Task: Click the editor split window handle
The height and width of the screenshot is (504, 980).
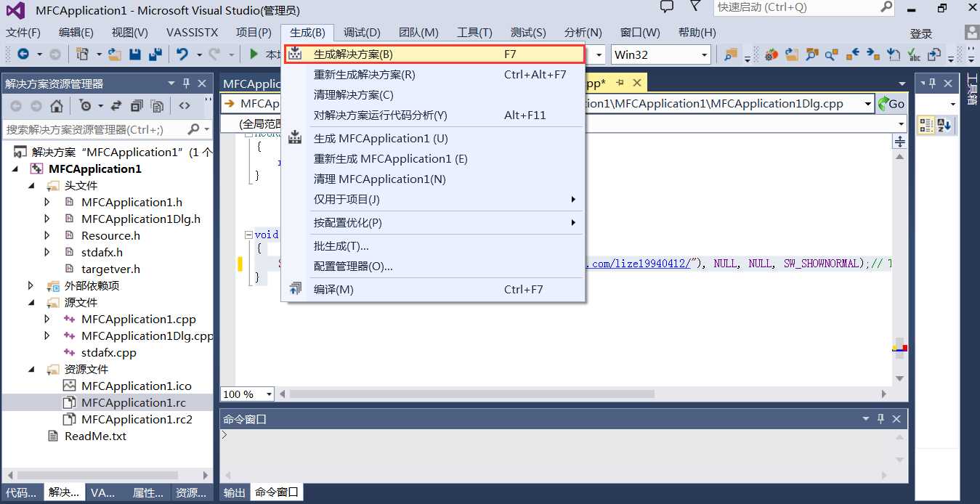Action: 900,142
